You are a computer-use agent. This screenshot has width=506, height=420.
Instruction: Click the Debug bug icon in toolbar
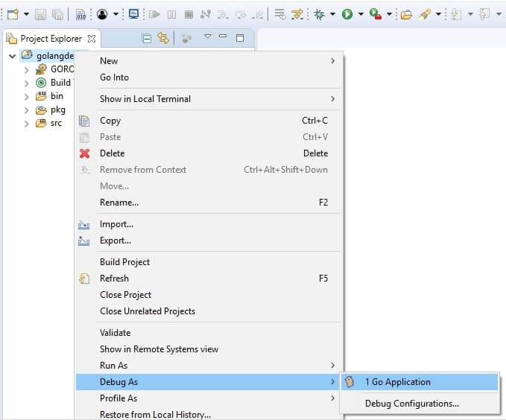click(319, 14)
